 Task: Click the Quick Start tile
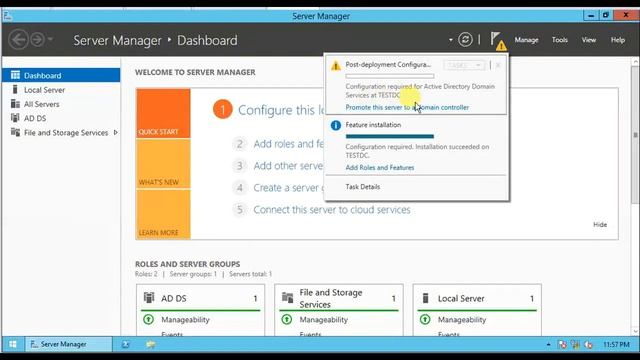tap(163, 113)
